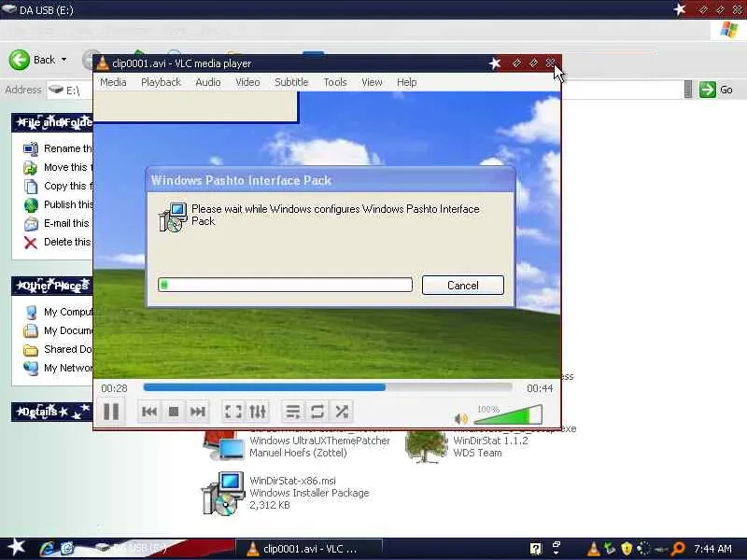Mute audio via VLC speaker icon

click(x=460, y=418)
